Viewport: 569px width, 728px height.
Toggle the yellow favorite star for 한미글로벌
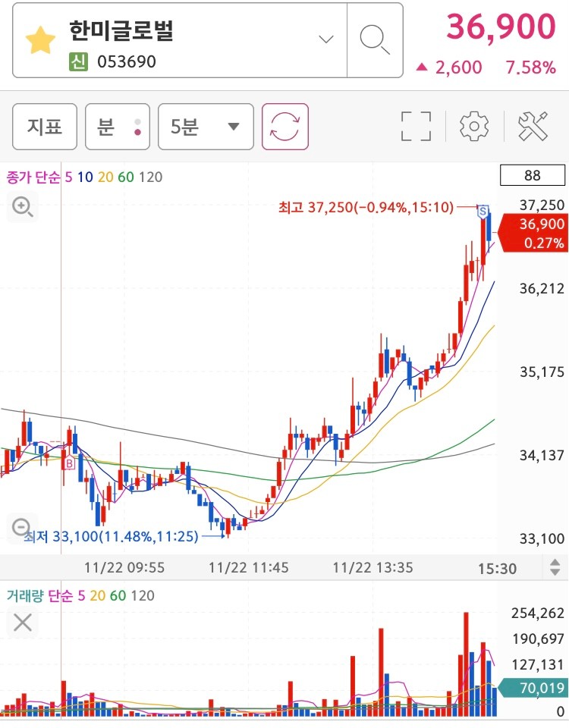[40, 40]
